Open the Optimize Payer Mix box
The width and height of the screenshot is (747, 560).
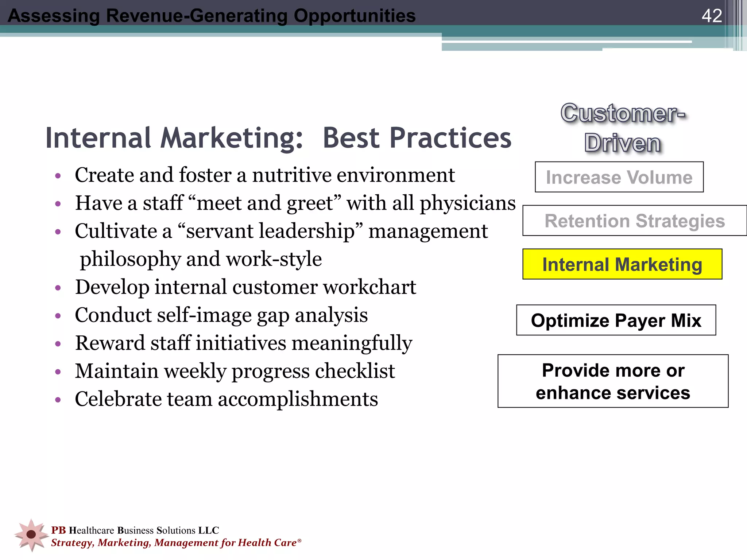pos(616,320)
